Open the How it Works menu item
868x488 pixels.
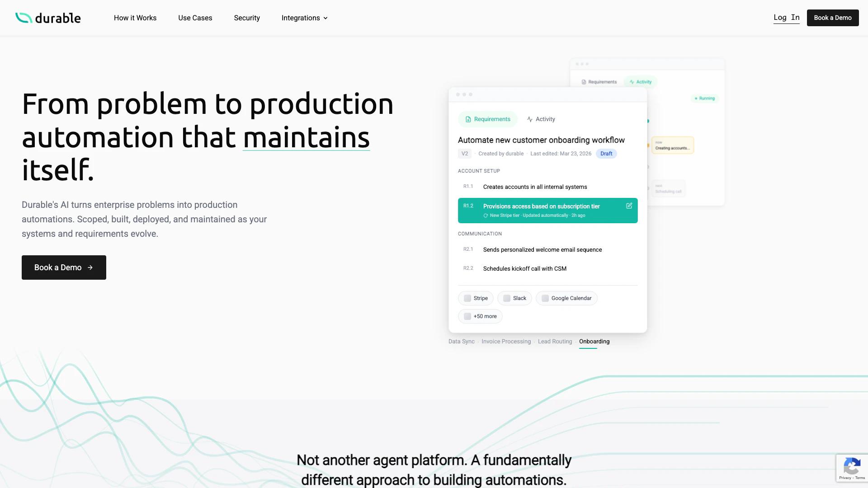(x=135, y=18)
